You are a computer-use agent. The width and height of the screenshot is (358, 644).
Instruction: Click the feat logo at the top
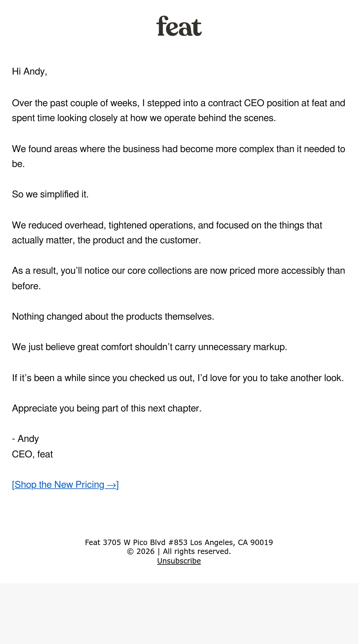pos(179,26)
